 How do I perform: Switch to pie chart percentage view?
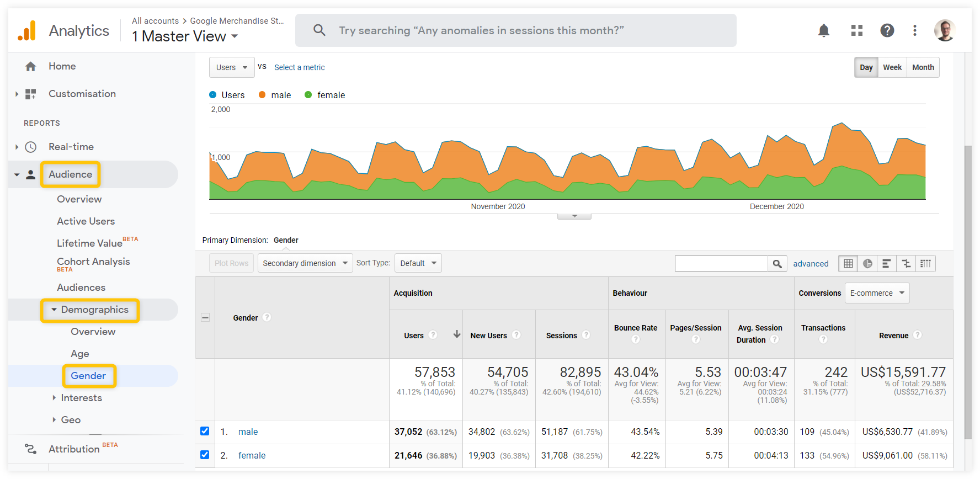coord(867,264)
